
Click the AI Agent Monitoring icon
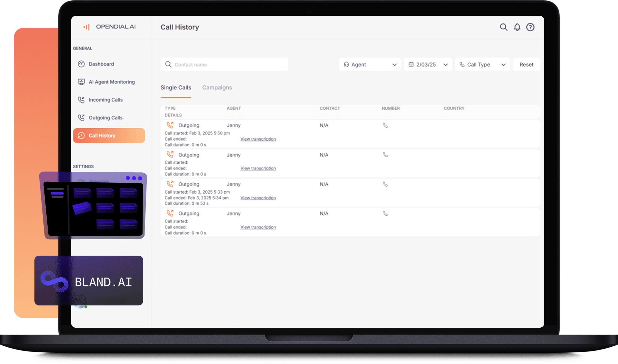pyautogui.click(x=81, y=82)
